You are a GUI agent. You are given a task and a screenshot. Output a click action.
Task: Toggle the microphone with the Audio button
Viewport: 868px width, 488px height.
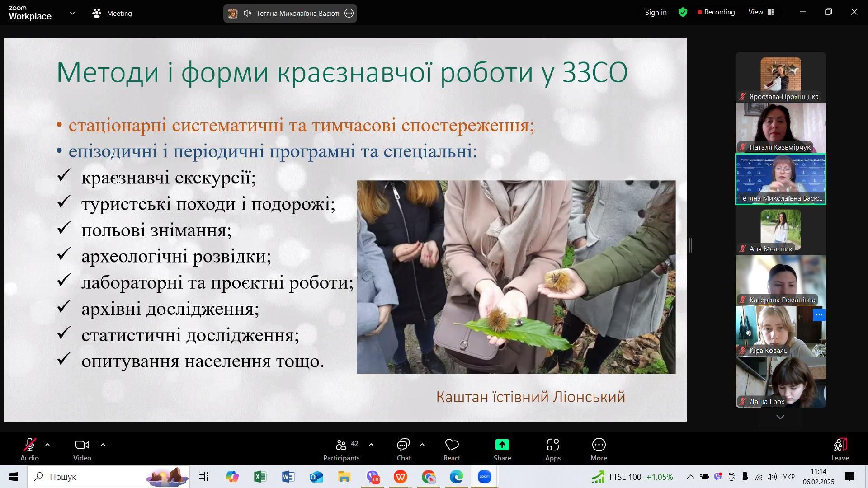pos(29,450)
